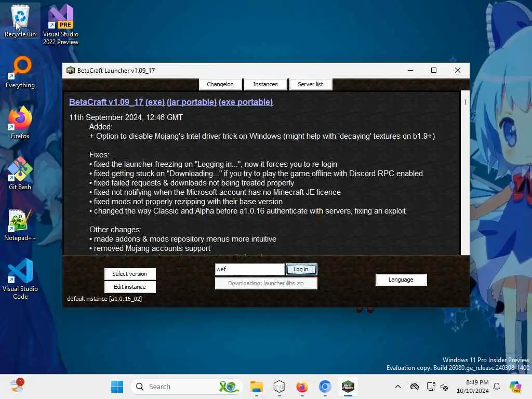
Task: Open the Recycle Bin desktop icon
Action: (x=20, y=20)
